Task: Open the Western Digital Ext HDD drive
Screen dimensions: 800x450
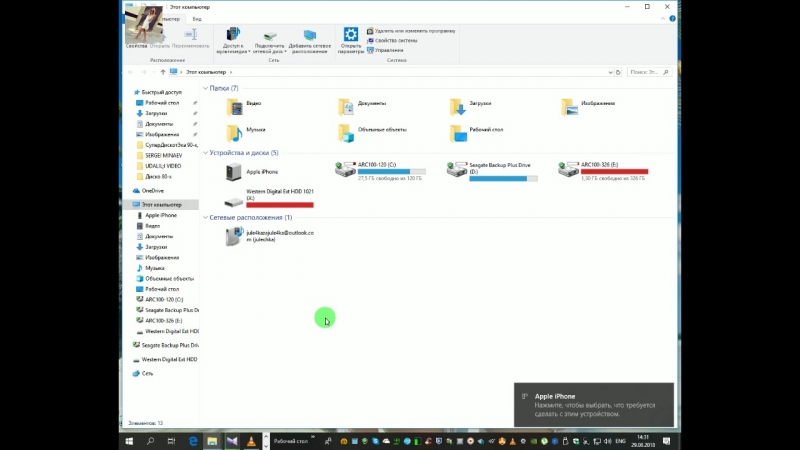Action: click(x=234, y=200)
